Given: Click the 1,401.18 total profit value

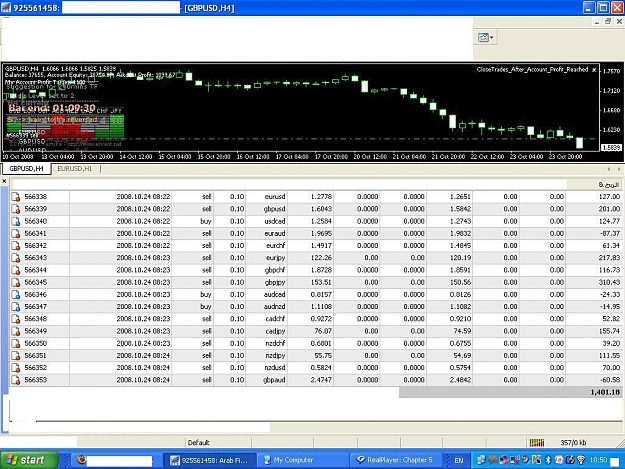Looking at the screenshot, I should (605, 392).
